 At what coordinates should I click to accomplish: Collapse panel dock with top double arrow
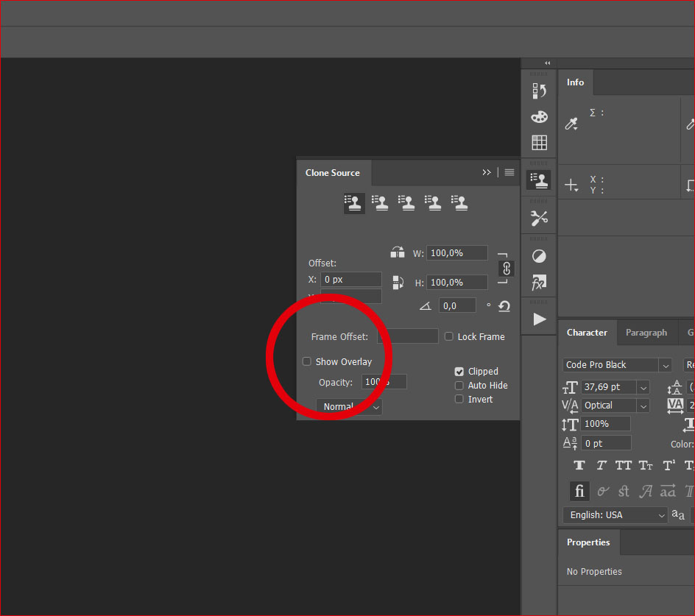point(548,63)
